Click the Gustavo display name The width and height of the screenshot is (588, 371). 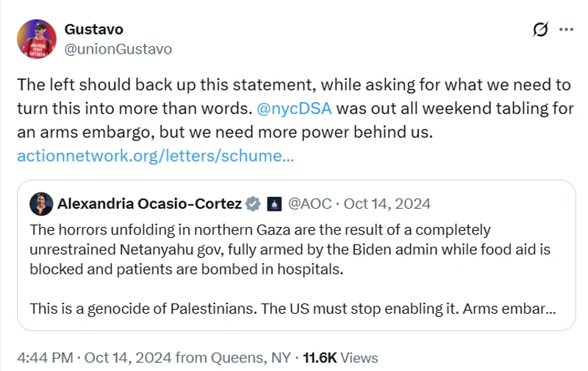93,29
